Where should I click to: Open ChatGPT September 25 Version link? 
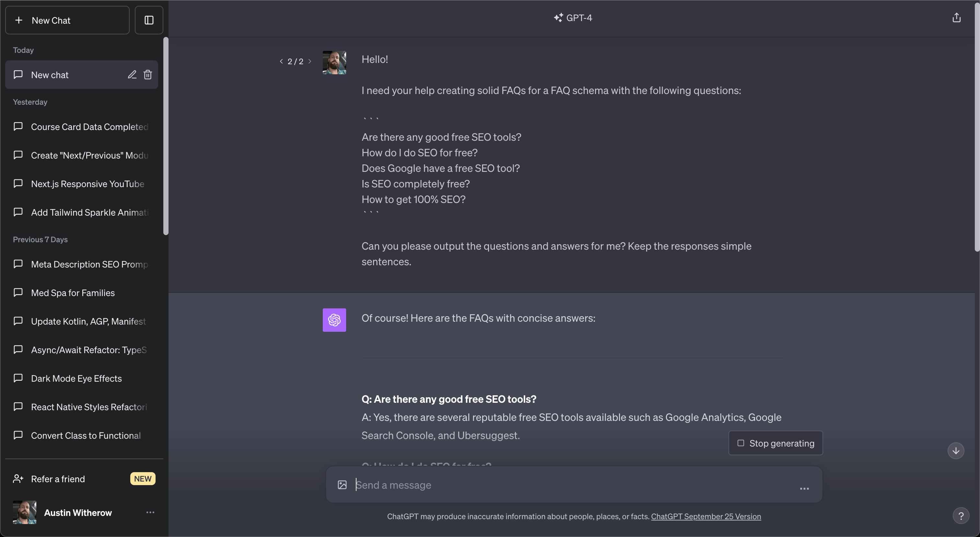[706, 516]
